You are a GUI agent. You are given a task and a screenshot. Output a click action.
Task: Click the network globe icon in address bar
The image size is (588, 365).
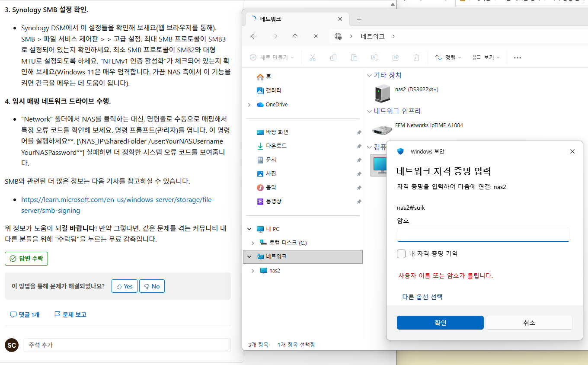point(339,36)
